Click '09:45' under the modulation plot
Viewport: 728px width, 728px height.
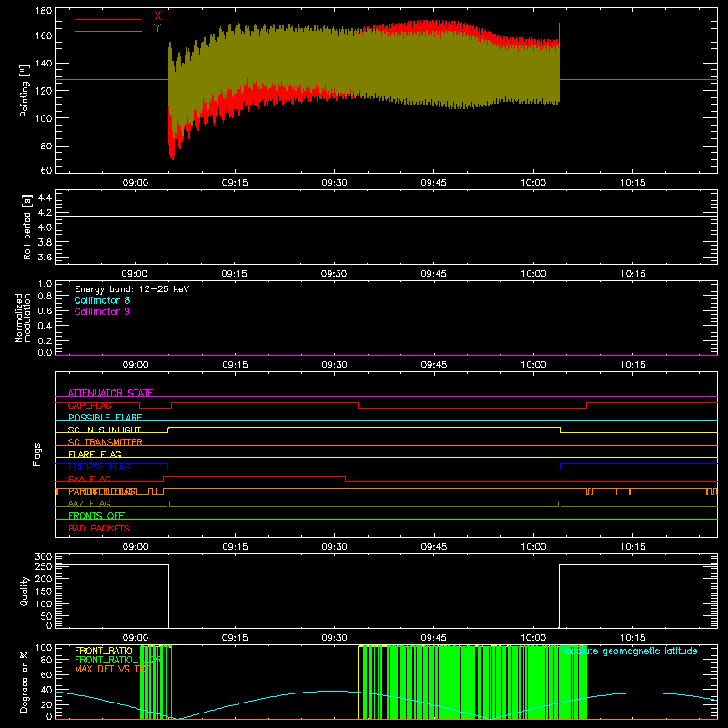click(434, 365)
